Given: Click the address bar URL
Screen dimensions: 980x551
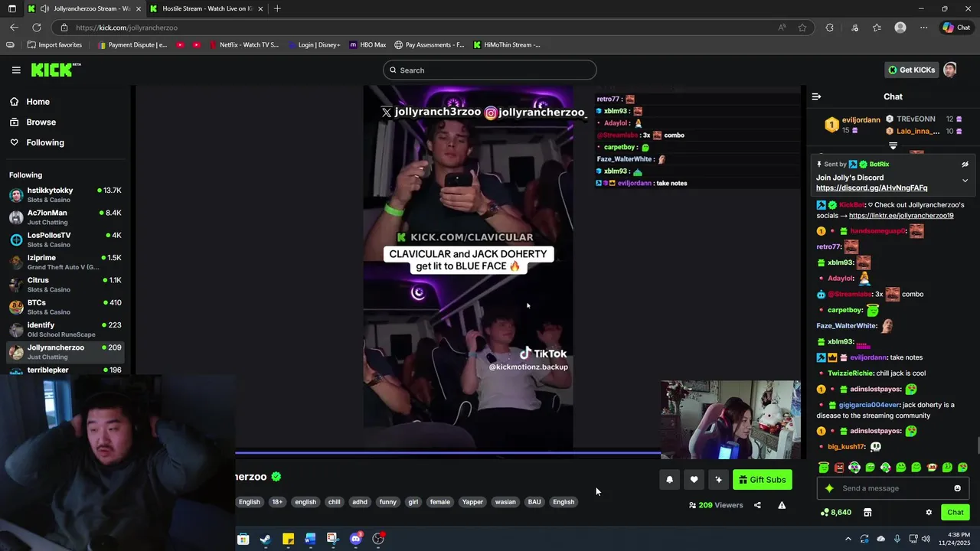Looking at the screenshot, I should (126, 28).
